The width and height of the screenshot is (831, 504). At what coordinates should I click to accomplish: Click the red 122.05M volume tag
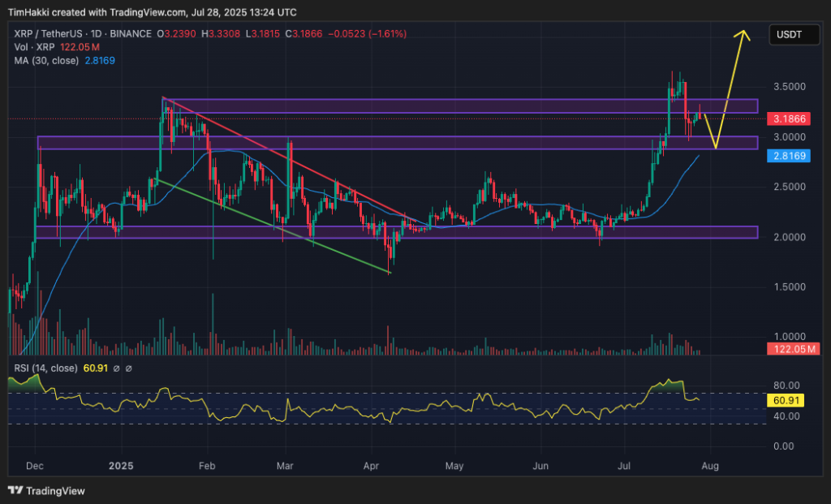[793, 349]
